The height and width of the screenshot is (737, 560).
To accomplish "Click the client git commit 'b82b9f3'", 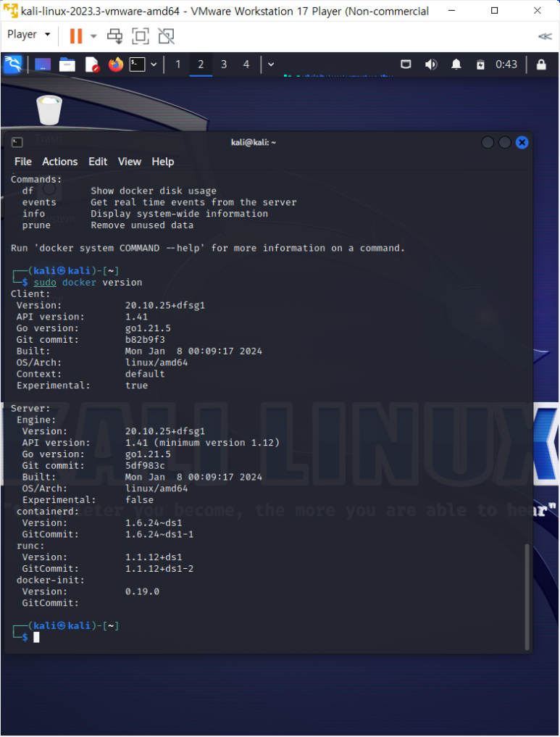I will coord(145,340).
